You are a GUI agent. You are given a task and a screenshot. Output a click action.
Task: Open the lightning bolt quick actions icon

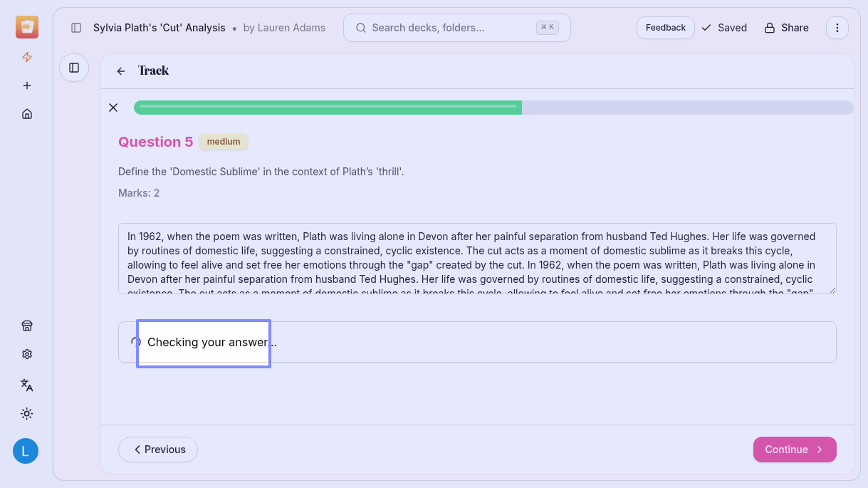click(27, 57)
